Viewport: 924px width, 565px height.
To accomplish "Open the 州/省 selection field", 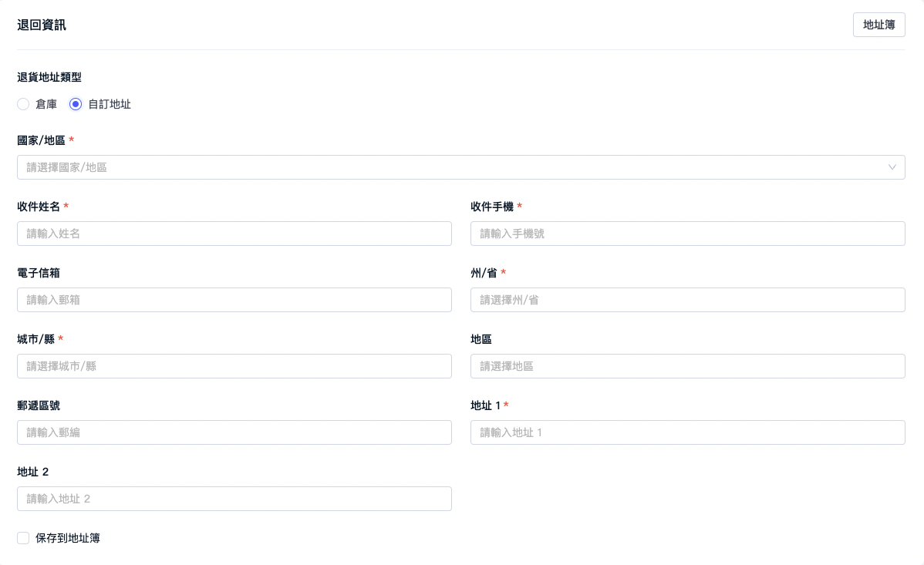I will (688, 300).
